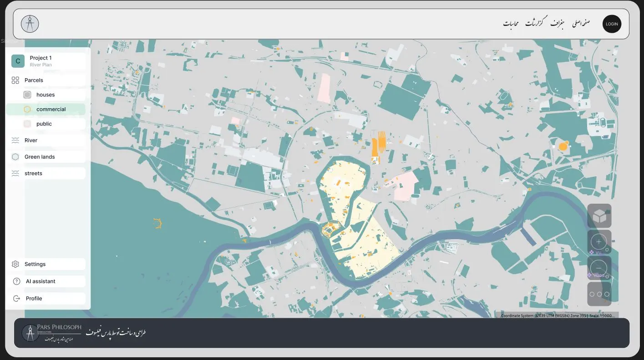
Task: Click the grey houses hexagon icon
Action: pyautogui.click(x=27, y=95)
